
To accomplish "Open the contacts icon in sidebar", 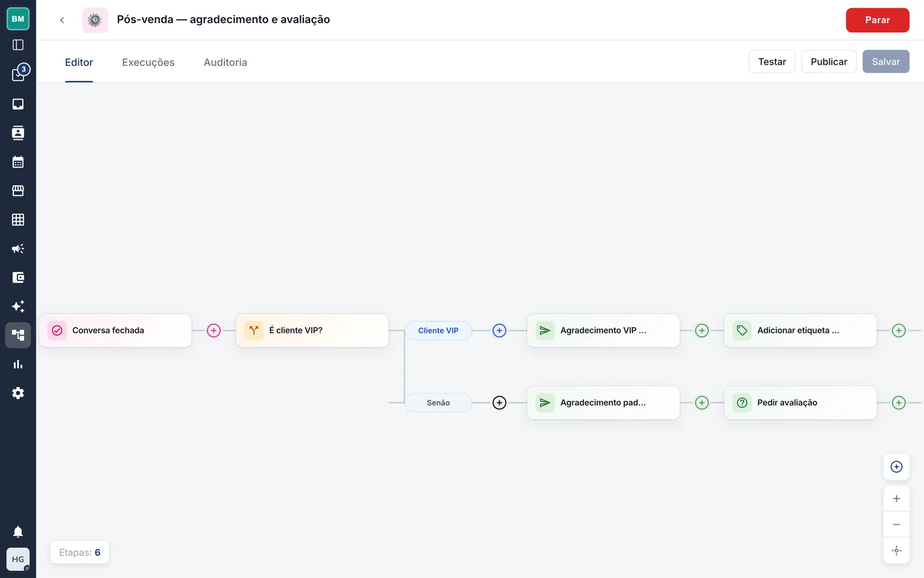I will 18,133.
